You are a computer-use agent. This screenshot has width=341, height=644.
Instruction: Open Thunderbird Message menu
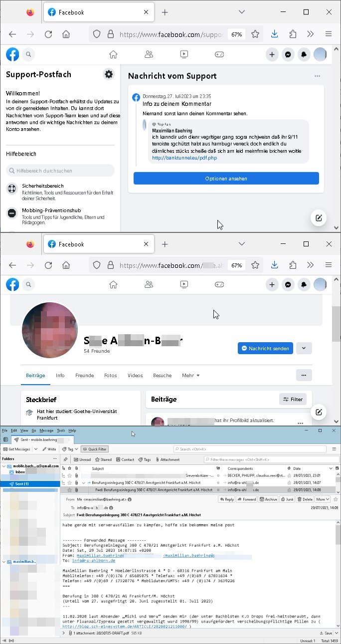tap(46, 430)
